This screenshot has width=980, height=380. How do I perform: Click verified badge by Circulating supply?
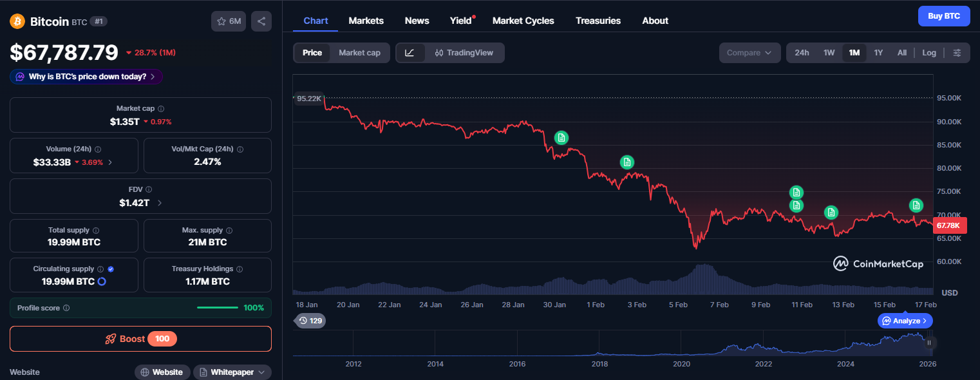(111, 269)
